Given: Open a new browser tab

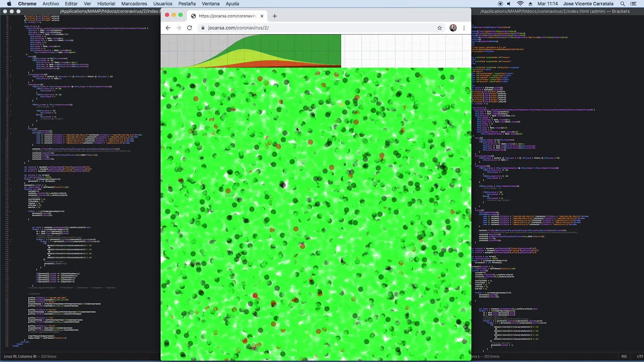Looking at the screenshot, I should point(274,16).
